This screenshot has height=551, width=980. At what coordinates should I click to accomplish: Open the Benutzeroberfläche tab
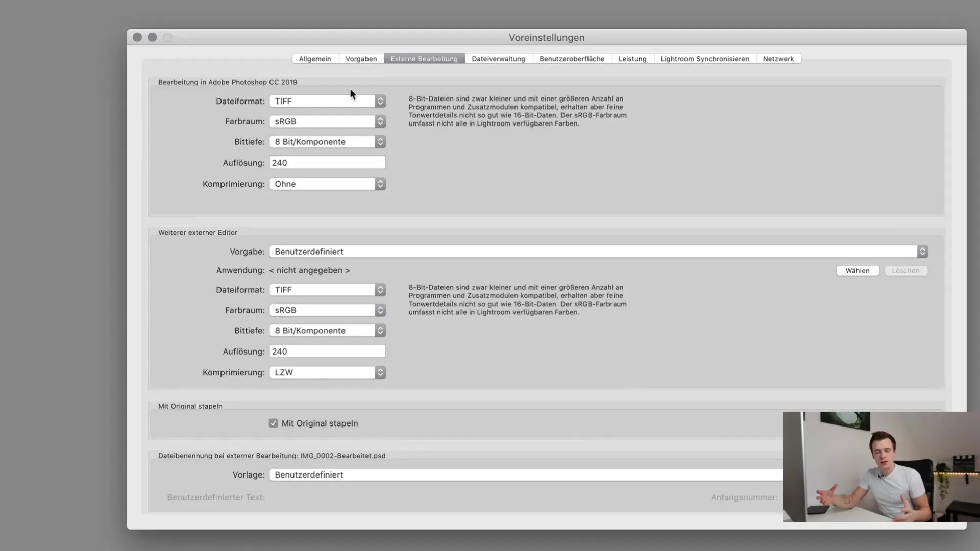coord(572,59)
